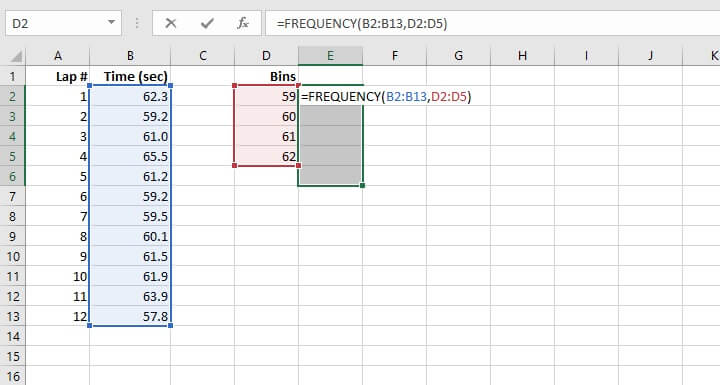Select column E header
720x385 pixels.
(330, 56)
